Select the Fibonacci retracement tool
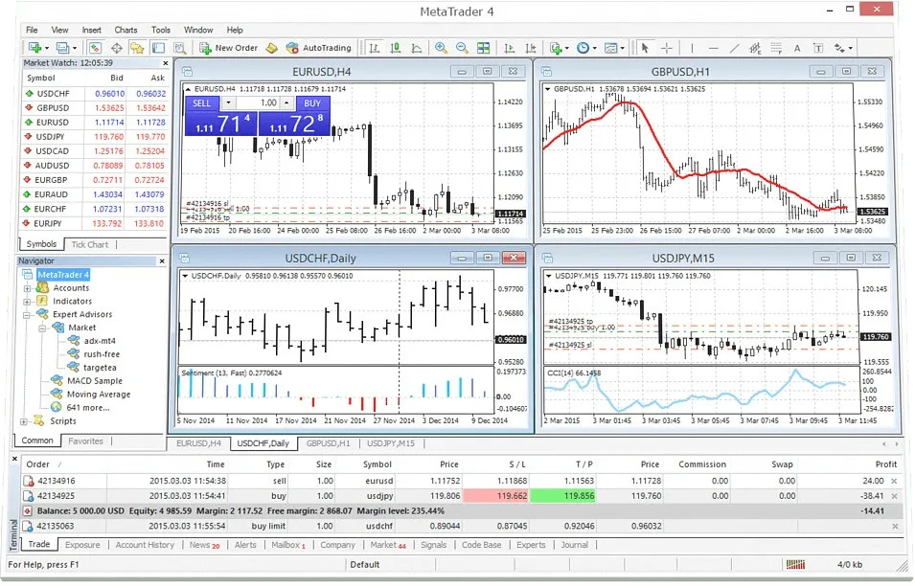Screen dimensions: 915x588 point(777,48)
